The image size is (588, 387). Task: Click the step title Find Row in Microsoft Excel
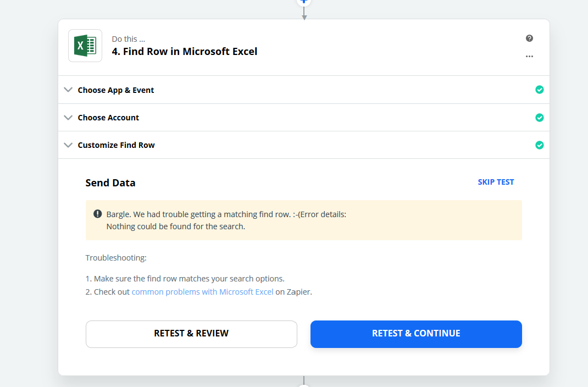[185, 51]
